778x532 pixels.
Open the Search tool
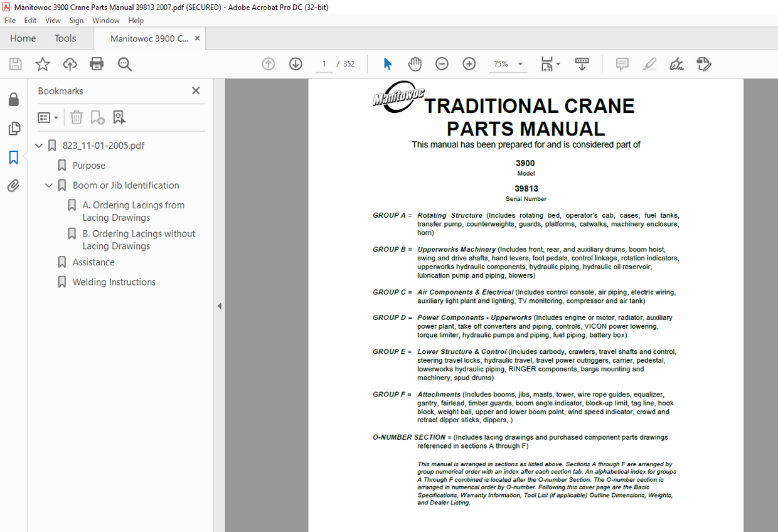pos(125,63)
